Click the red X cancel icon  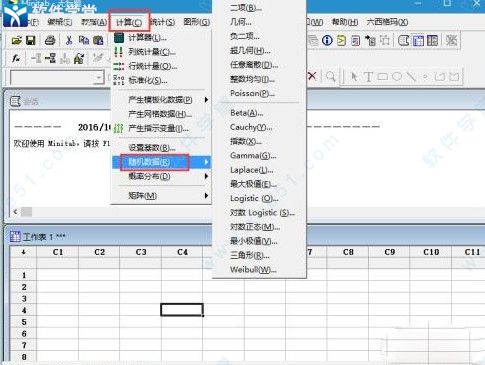pos(312,76)
